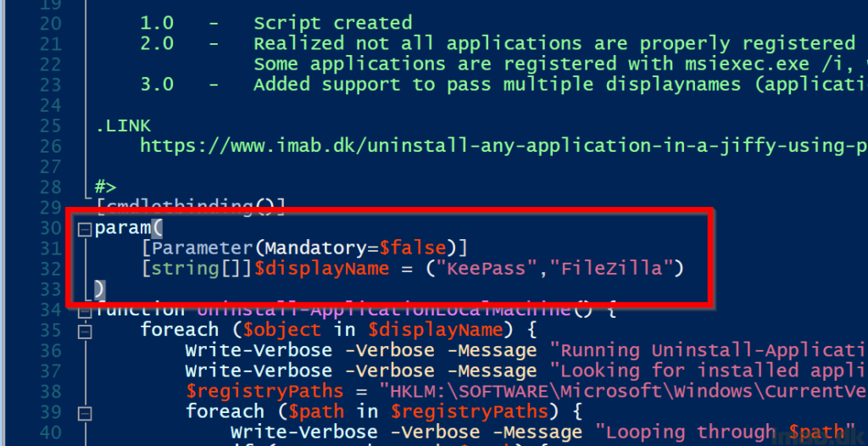
Task: Click the "[string[]]" type declaration
Action: tap(197, 269)
